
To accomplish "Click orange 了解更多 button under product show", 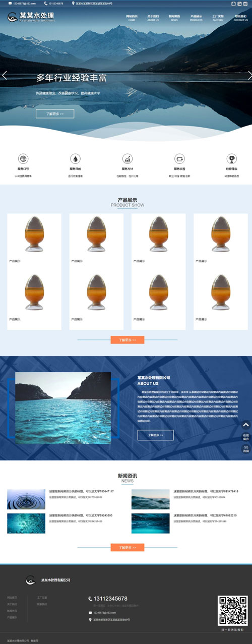I will tap(128, 340).
